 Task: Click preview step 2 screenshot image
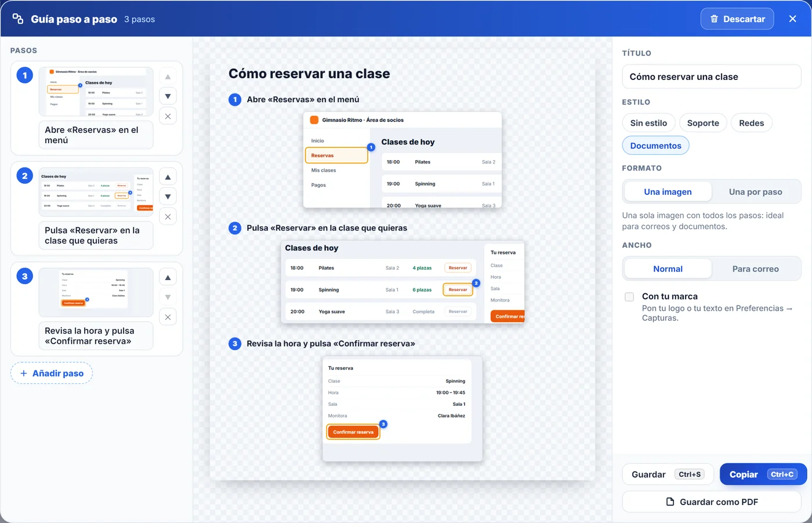click(x=403, y=282)
